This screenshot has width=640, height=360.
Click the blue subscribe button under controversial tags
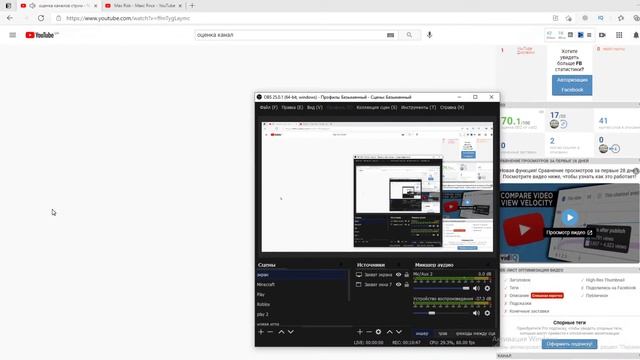click(569, 344)
